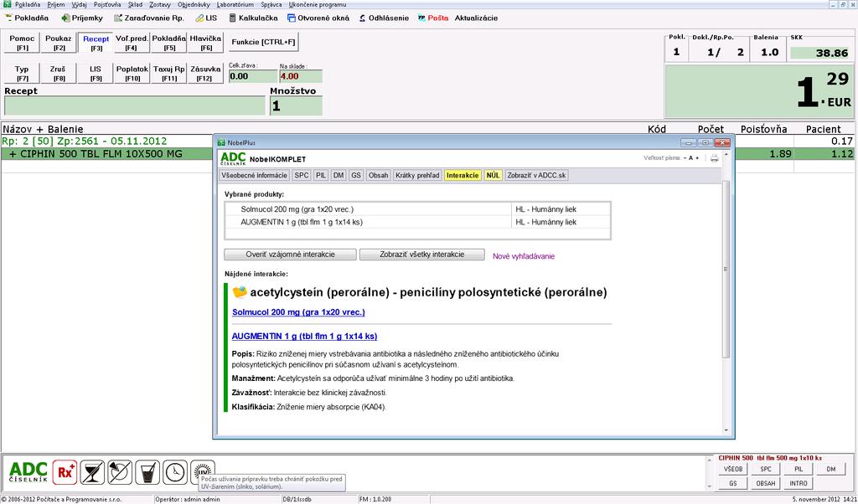Select the NÚL tab
Viewport: 858px width, 504px height.
click(493, 176)
